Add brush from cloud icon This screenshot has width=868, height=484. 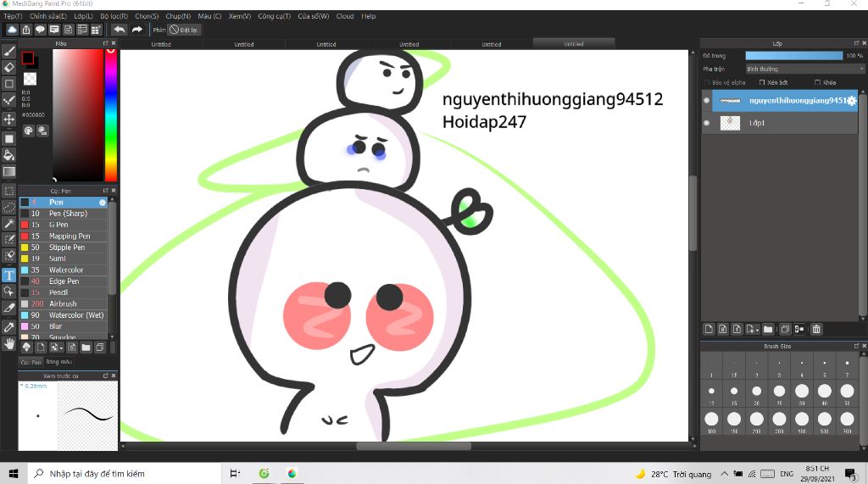pyautogui.click(x=26, y=348)
